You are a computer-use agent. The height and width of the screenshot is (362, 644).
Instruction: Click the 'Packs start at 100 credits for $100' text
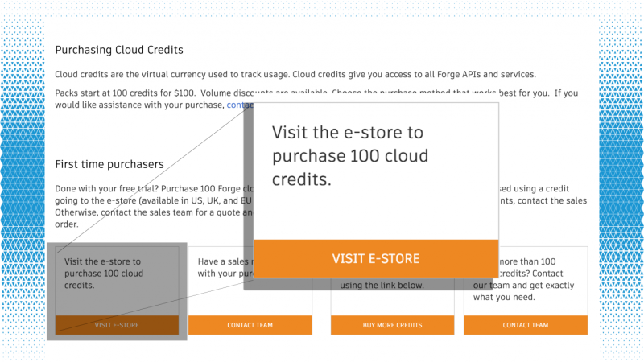[126, 93]
